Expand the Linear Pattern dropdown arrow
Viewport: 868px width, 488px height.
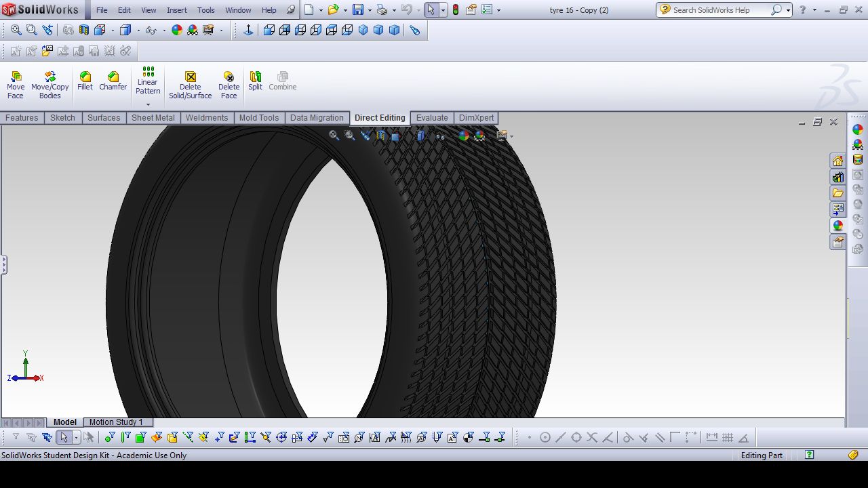[x=148, y=105]
